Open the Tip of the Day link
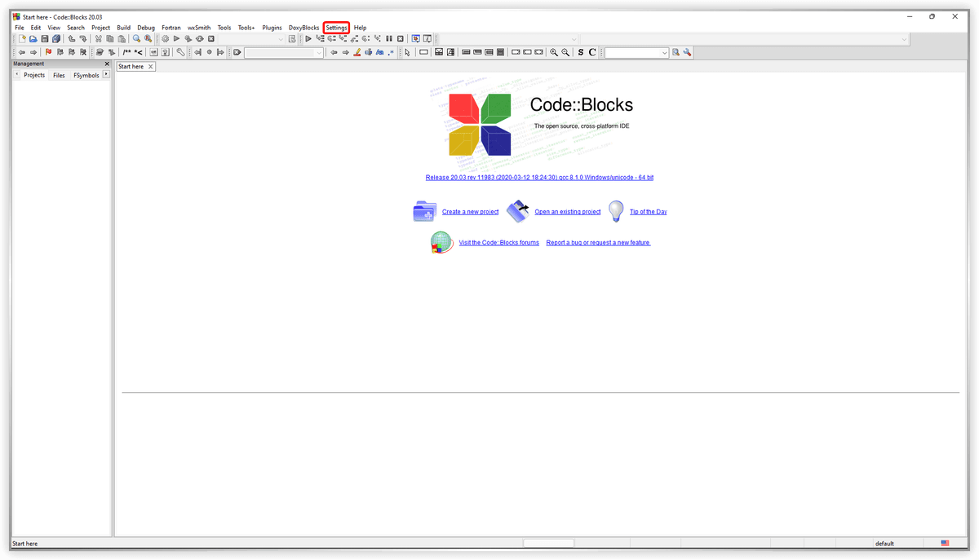979x560 pixels. (647, 211)
